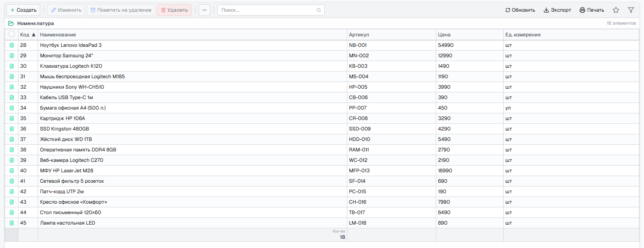Click the green folder icon beside Номенклатура
This screenshot has width=644, height=248.
[11, 23]
